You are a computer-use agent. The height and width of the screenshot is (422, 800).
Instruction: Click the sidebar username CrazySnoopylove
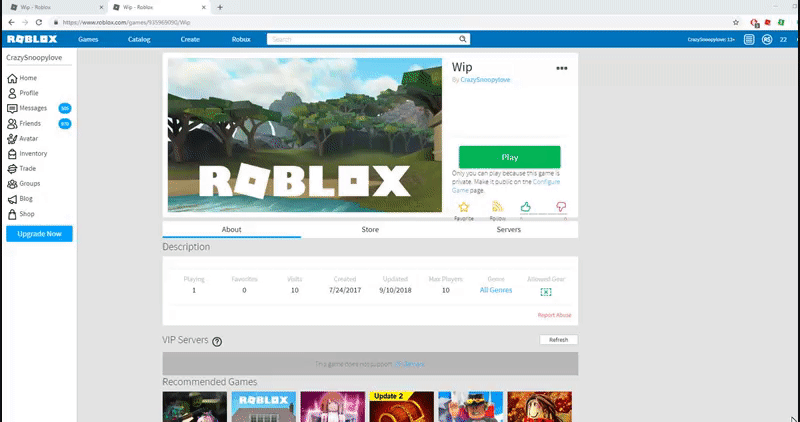coord(34,58)
